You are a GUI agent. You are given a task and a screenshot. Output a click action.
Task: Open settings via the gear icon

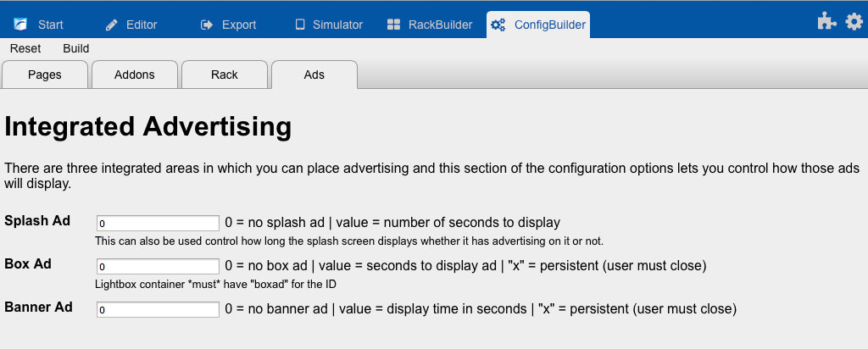click(854, 23)
